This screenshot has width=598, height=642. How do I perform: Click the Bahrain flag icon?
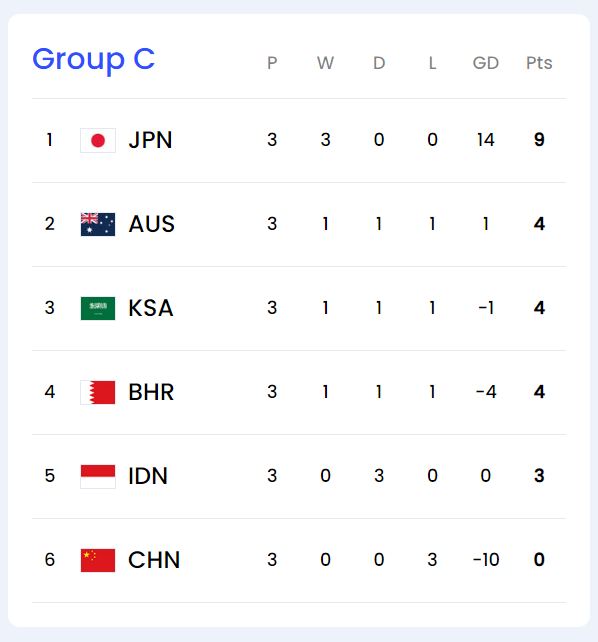pyautogui.click(x=98, y=392)
